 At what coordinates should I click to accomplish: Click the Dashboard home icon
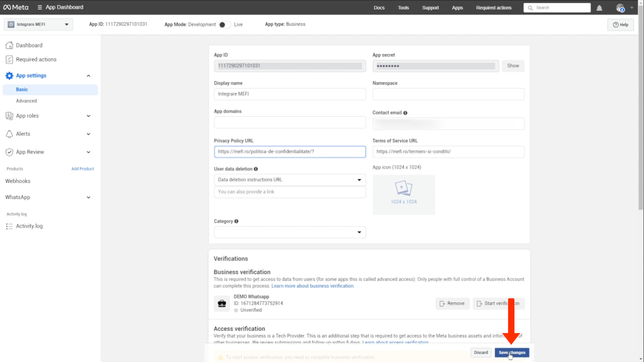pos(9,45)
